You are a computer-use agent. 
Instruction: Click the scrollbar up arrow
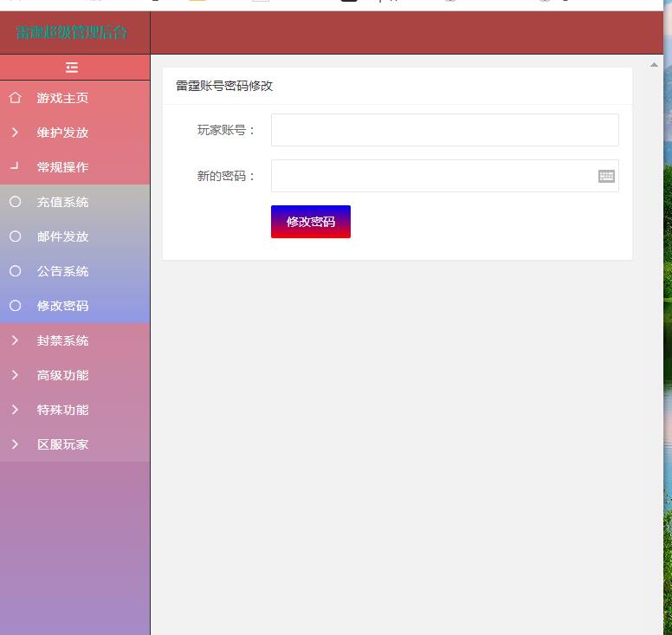click(654, 65)
